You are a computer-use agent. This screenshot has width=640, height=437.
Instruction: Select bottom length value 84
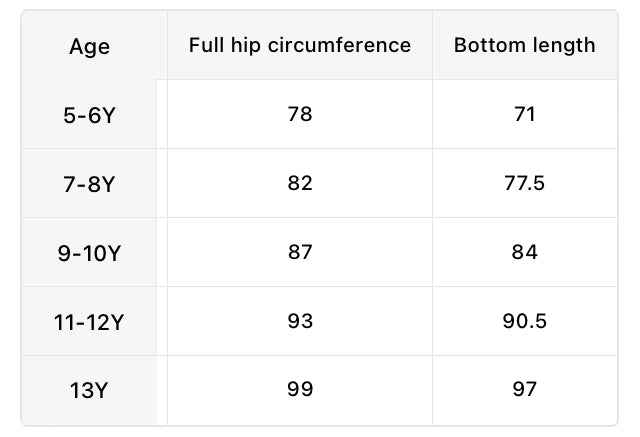pos(524,252)
